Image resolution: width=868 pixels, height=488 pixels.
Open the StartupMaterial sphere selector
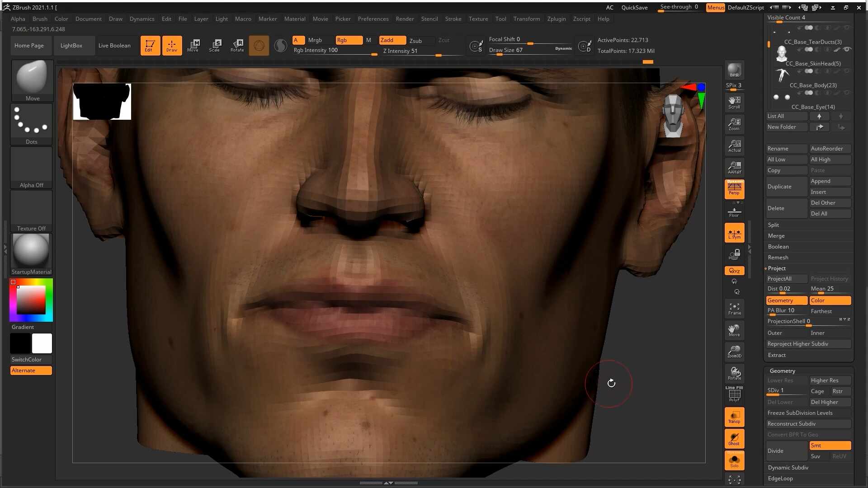pyautogui.click(x=31, y=254)
